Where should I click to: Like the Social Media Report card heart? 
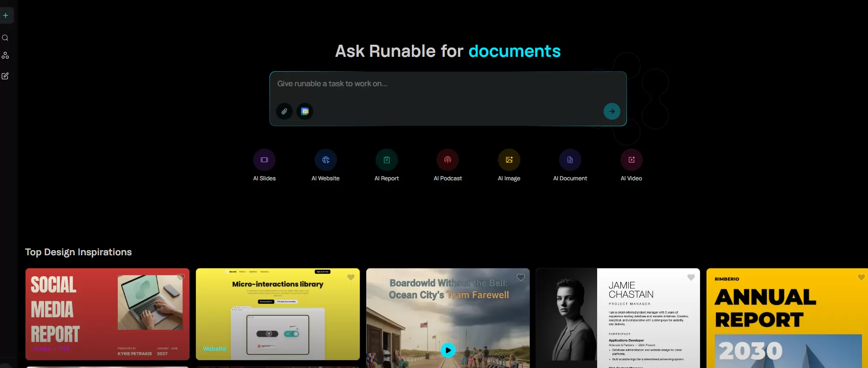click(181, 277)
